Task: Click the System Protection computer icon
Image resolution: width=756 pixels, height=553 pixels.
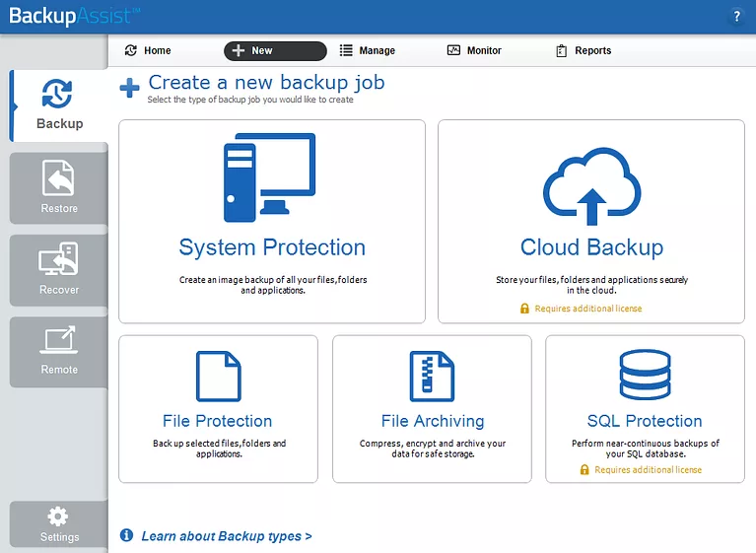Action: coord(269,177)
